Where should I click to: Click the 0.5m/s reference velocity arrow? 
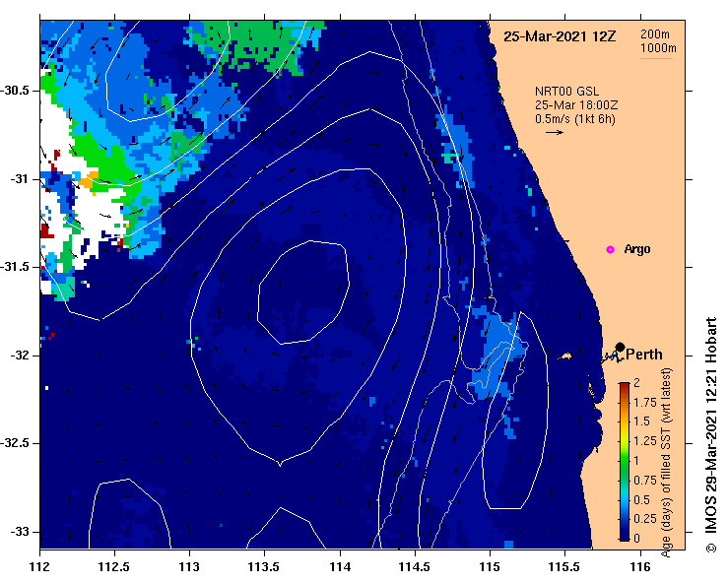pos(555,132)
